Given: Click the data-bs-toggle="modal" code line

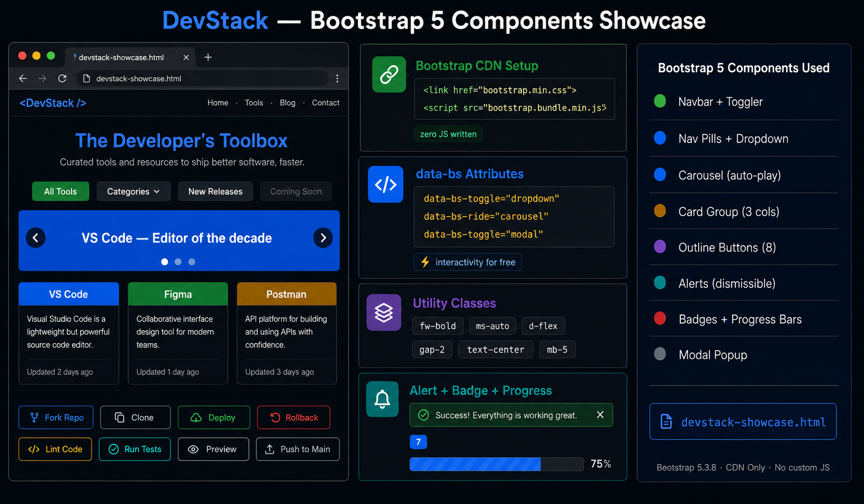Looking at the screenshot, I should 484,235.
